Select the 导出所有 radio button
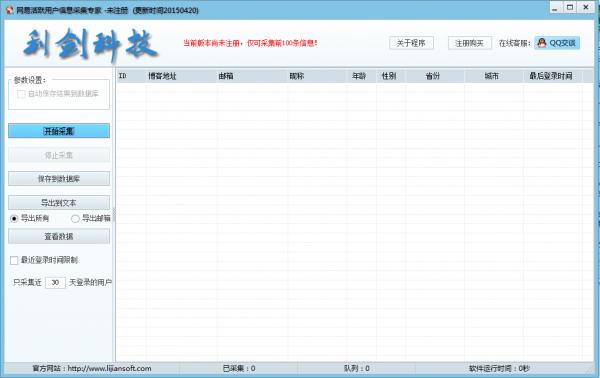 click(x=15, y=218)
